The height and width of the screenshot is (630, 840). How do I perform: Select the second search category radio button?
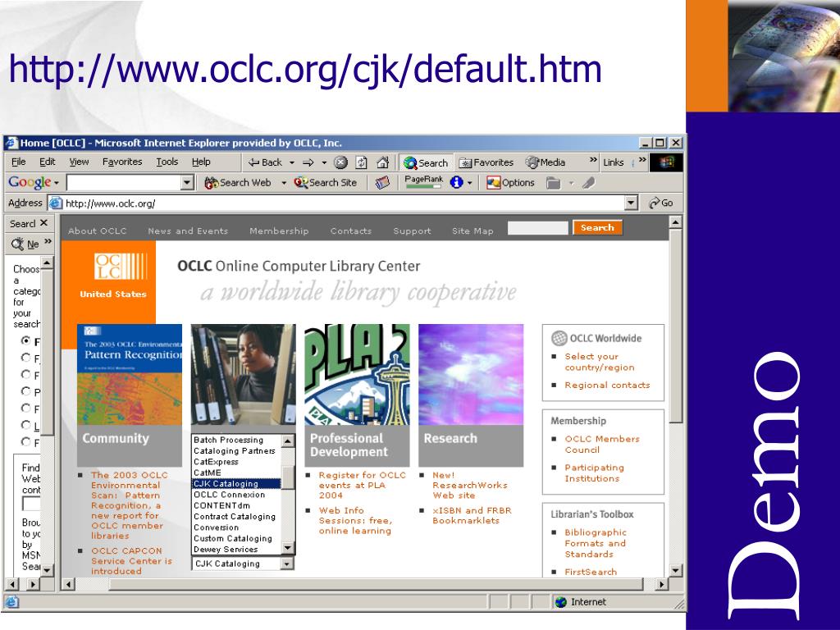tap(25, 358)
